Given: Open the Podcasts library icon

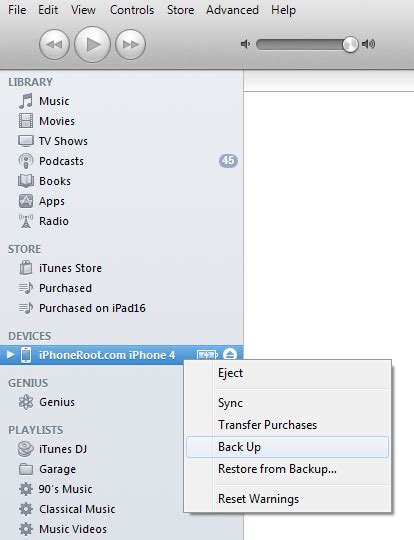Looking at the screenshot, I should click(26, 161).
